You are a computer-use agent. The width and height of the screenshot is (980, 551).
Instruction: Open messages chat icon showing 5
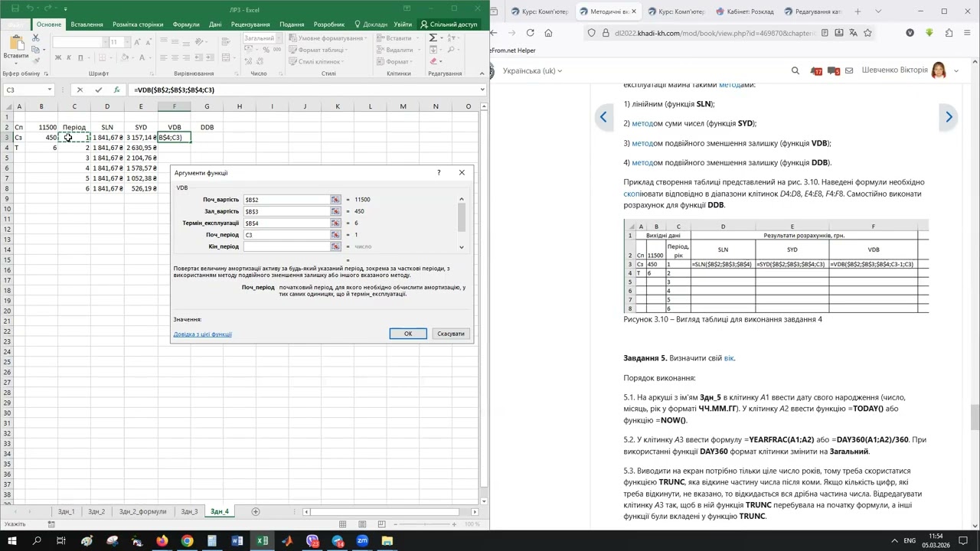click(x=835, y=70)
